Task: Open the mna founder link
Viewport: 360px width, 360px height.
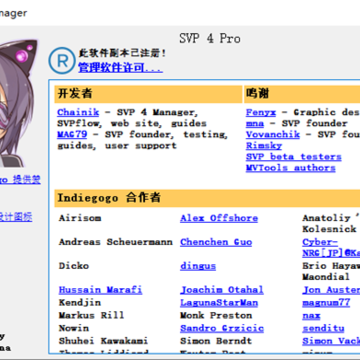Action: click(x=255, y=123)
